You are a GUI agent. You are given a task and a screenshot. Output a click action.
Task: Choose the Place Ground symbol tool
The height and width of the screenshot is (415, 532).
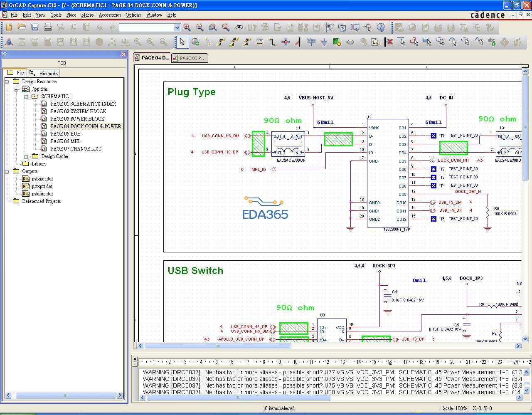click(324, 42)
